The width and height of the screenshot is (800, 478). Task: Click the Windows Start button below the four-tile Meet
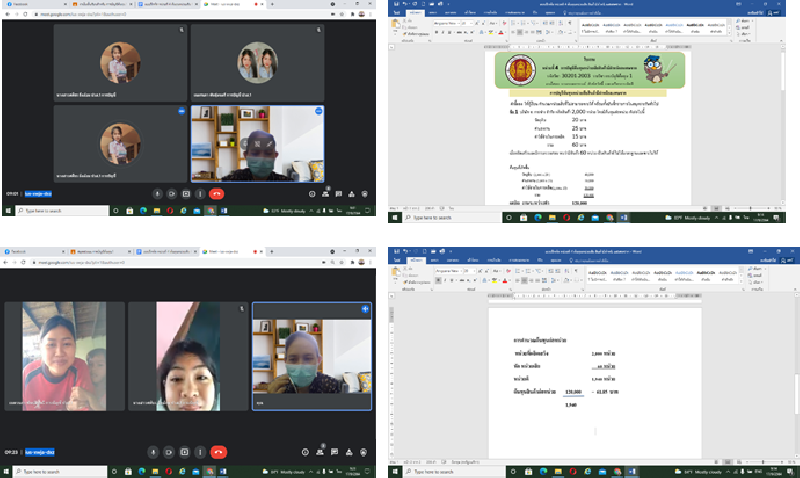point(6,211)
